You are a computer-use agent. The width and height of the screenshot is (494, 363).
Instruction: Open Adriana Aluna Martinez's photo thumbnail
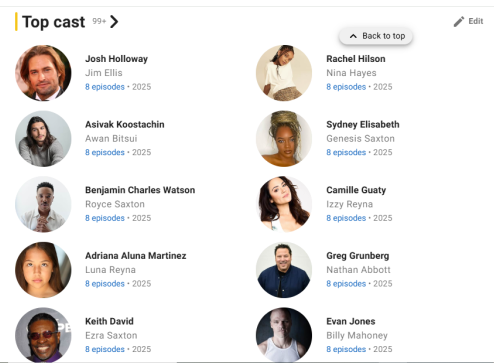43,270
